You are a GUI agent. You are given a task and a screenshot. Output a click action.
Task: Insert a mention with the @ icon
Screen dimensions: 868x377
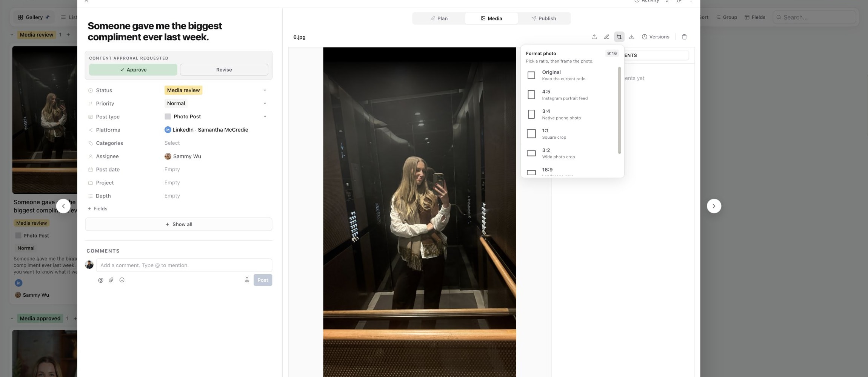point(101,280)
